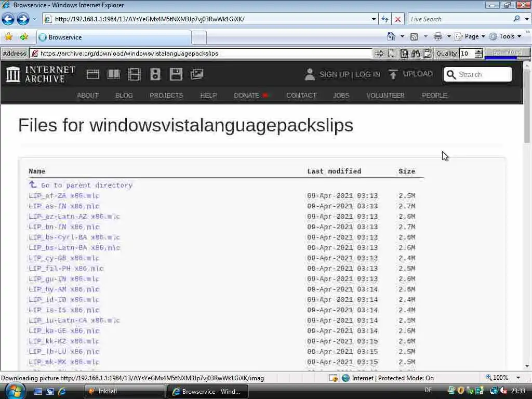Click the red Stop loading icon
This screenshot has height=399, width=532.
(x=398, y=19)
